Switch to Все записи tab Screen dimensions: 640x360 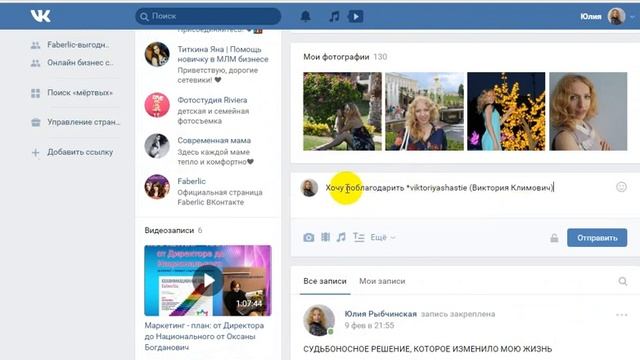coord(325,281)
